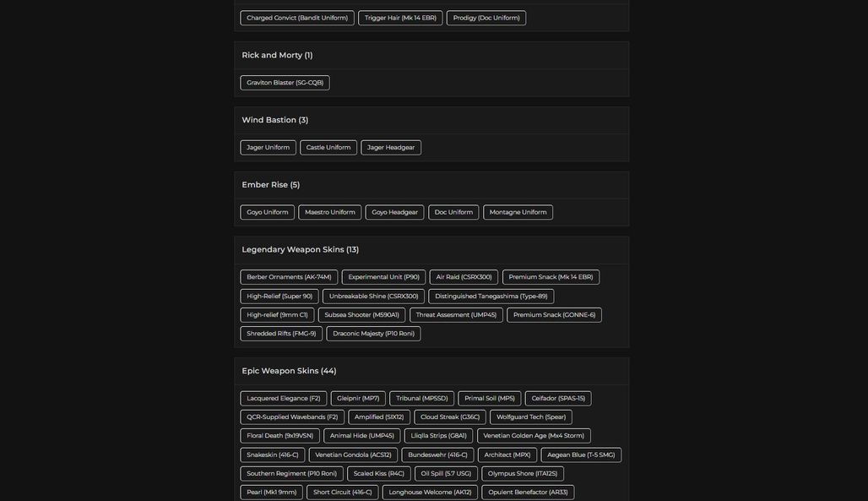
Task: Click the Wind Bastion (3) heading
Action: point(275,120)
